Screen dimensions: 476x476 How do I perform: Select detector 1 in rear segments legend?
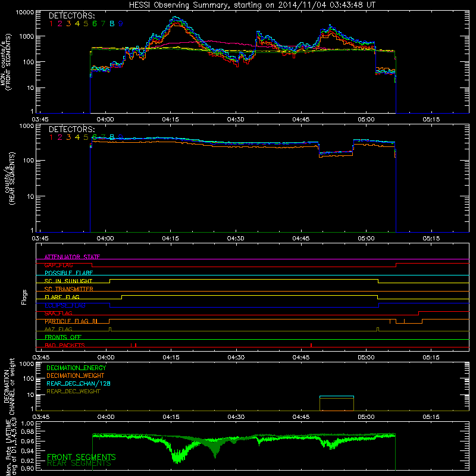[51, 137]
